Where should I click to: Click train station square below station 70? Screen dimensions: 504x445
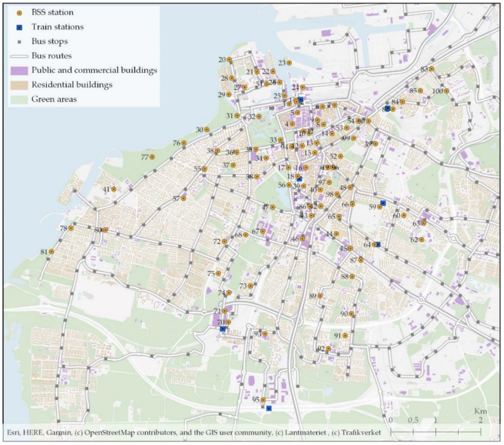click(223, 329)
